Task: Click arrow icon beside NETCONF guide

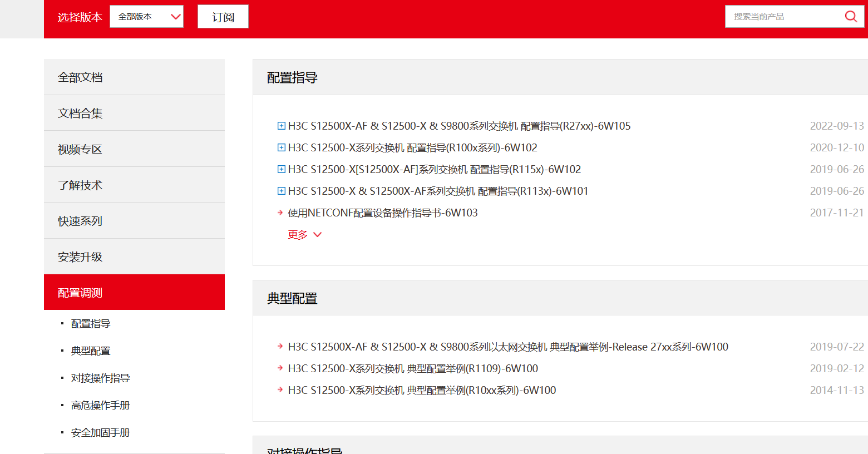Action: 280,213
